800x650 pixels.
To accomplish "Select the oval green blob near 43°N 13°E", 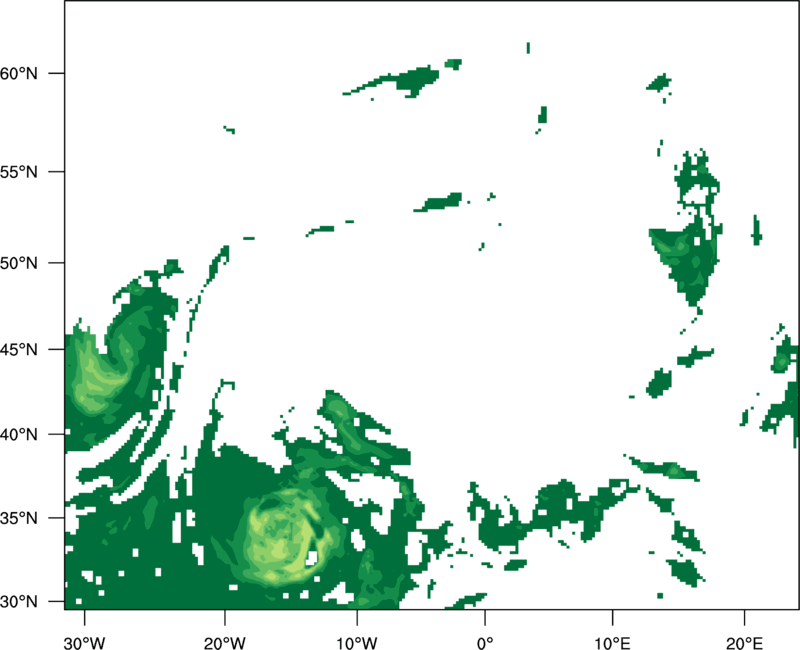I will pyautogui.click(x=659, y=382).
